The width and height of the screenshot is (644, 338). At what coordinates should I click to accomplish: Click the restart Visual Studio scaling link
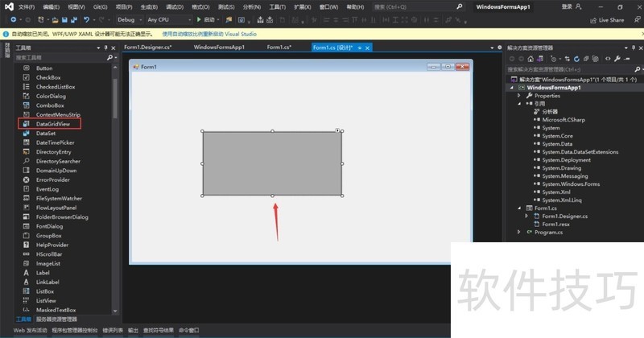(x=210, y=34)
